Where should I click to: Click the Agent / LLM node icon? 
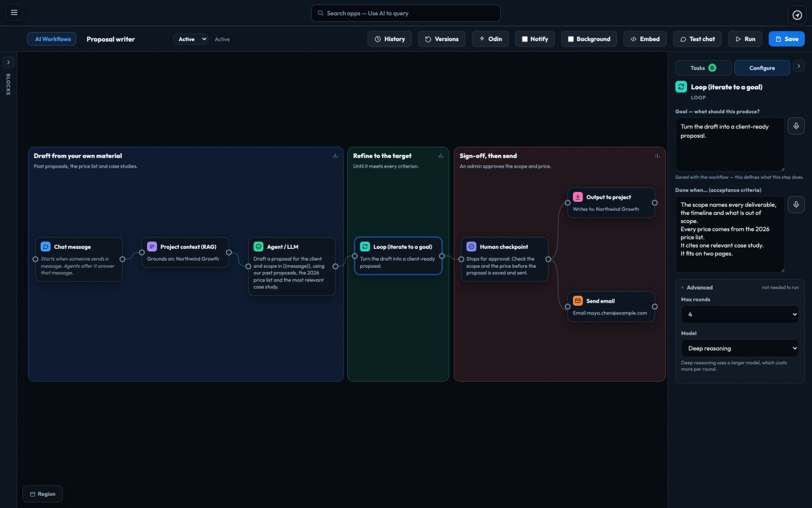pyautogui.click(x=258, y=247)
